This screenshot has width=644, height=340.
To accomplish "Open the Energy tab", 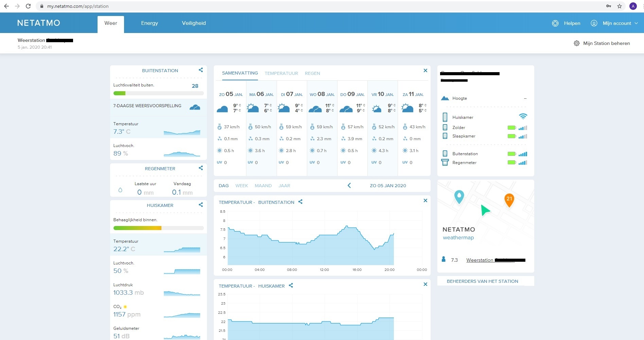I will pos(150,23).
